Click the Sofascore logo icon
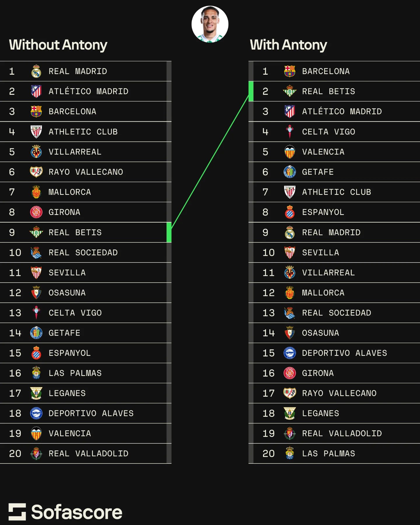The image size is (420, 525). (x=17, y=512)
